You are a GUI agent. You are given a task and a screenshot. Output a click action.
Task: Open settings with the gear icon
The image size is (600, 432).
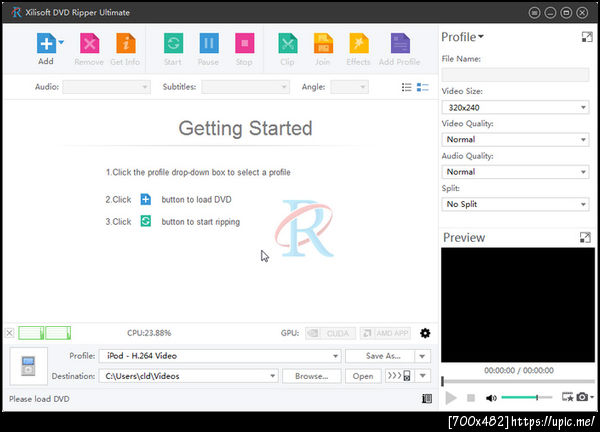pyautogui.click(x=425, y=333)
